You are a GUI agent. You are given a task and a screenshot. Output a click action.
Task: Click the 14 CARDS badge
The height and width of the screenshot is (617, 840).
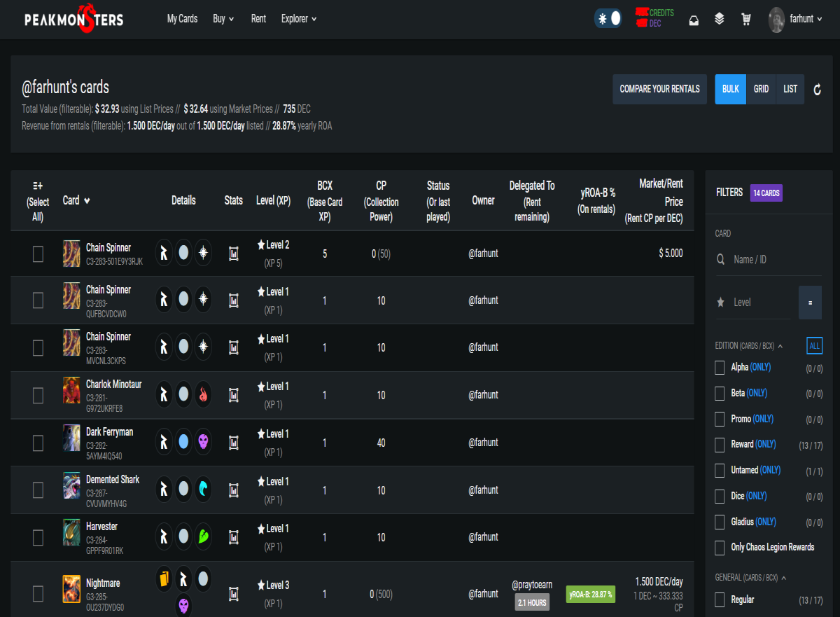pyautogui.click(x=766, y=193)
